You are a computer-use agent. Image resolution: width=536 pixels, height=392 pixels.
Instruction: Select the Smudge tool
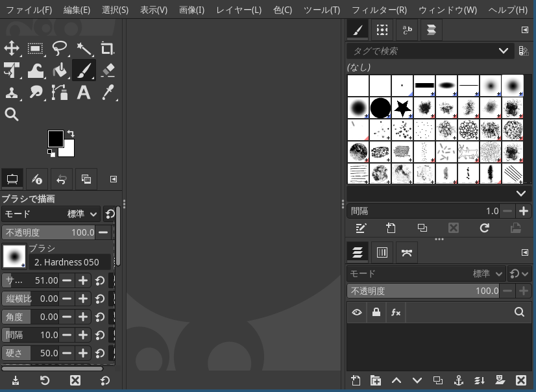[35, 93]
